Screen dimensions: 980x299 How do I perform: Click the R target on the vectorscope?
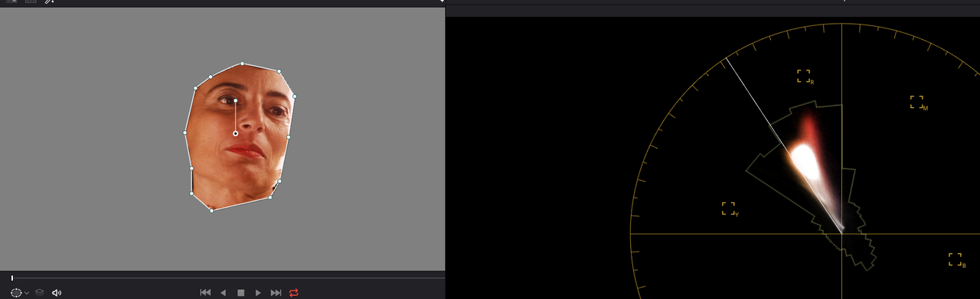coord(804,76)
